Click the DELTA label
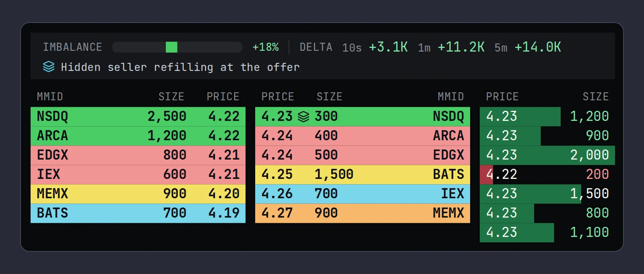The width and height of the screenshot is (644, 274). (316, 47)
